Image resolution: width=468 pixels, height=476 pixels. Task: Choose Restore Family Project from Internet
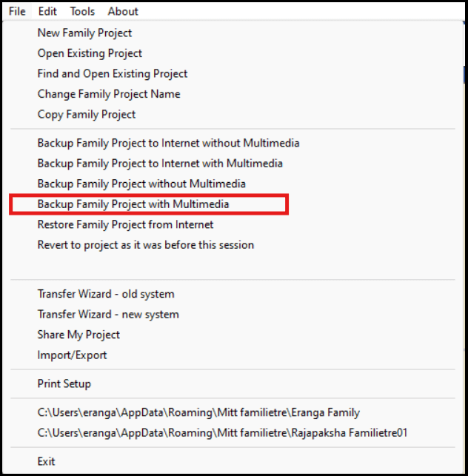[x=125, y=224]
